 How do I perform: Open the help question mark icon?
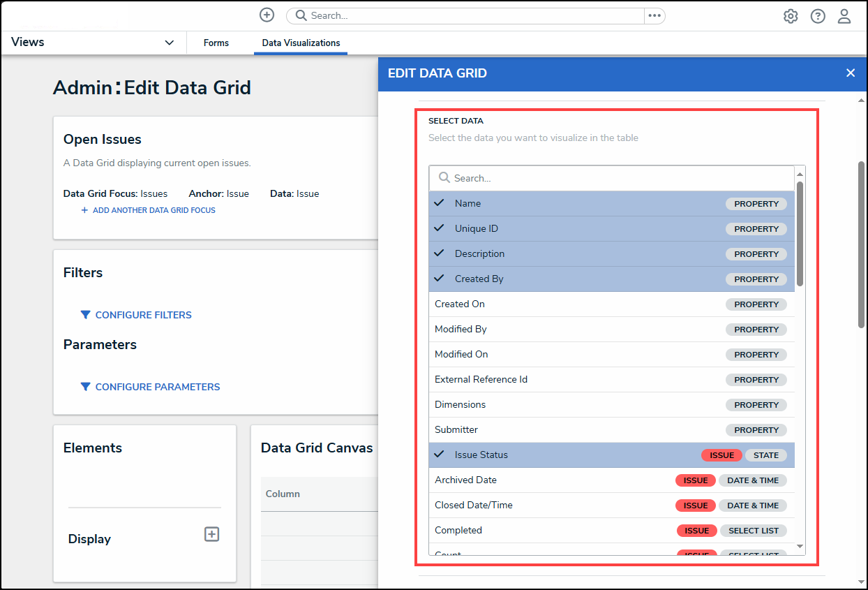tap(818, 16)
